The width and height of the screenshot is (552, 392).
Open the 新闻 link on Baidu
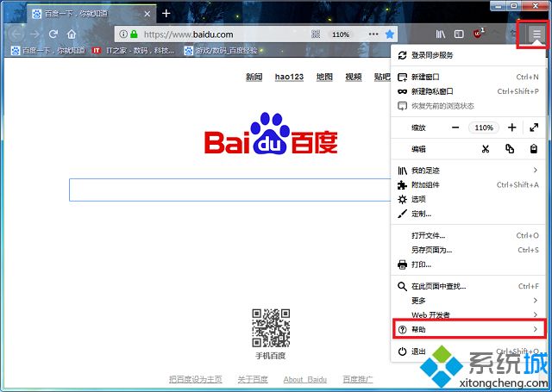[254, 77]
